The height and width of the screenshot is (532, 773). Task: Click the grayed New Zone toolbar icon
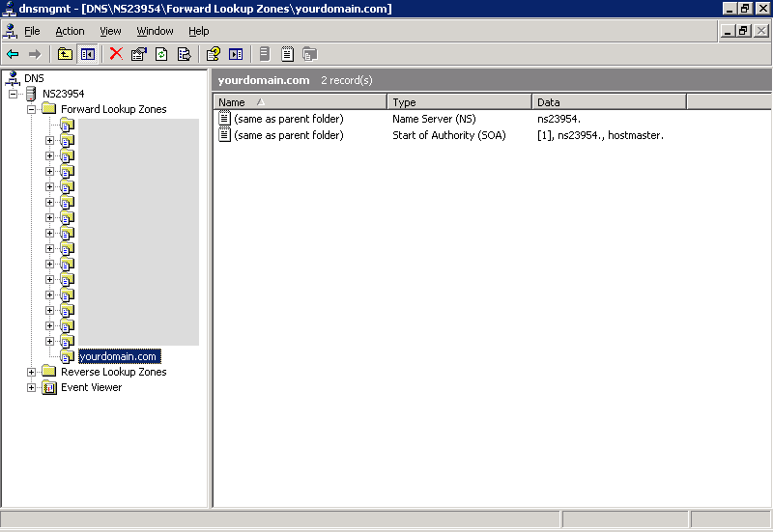point(310,54)
